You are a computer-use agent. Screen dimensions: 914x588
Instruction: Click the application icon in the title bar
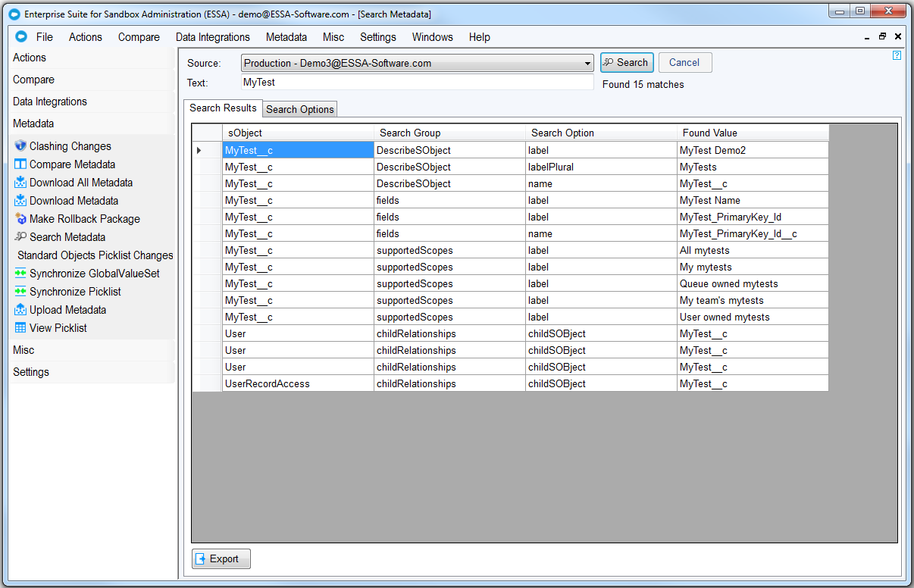click(14, 14)
